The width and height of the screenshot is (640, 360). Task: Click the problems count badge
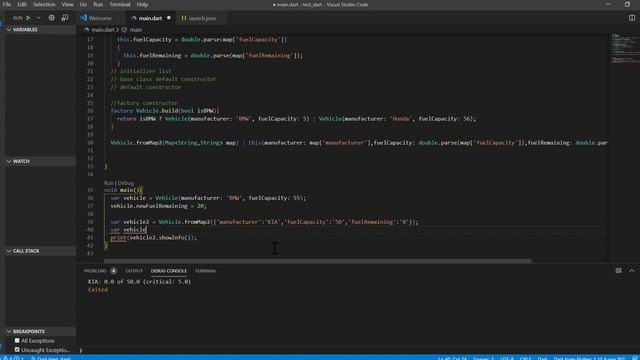tap(113, 271)
